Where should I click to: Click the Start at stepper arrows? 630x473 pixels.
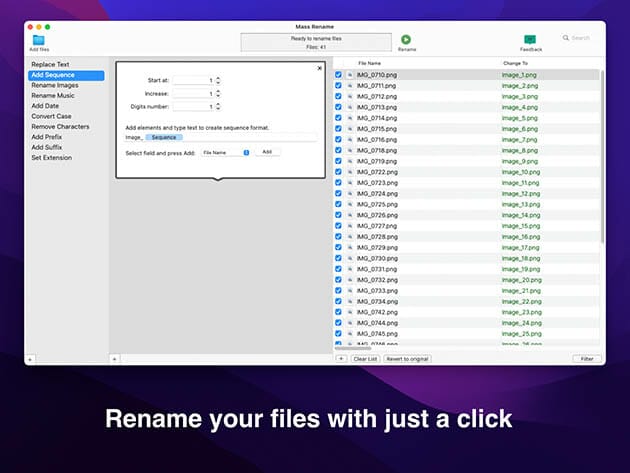coord(218,80)
